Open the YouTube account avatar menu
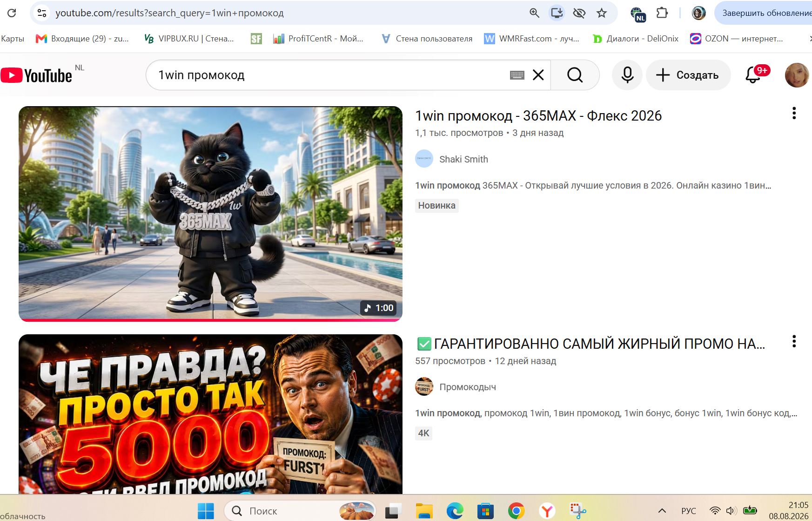 pyautogui.click(x=797, y=75)
